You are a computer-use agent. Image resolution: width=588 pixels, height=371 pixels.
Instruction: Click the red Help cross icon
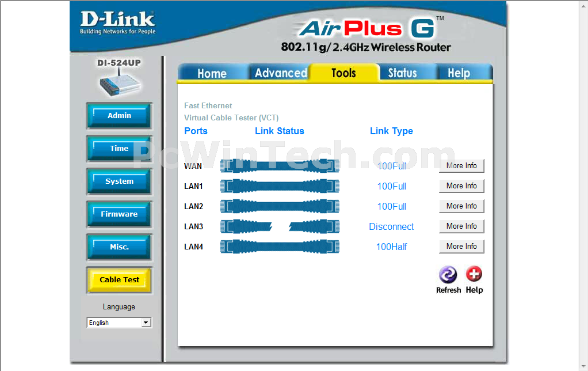click(474, 274)
